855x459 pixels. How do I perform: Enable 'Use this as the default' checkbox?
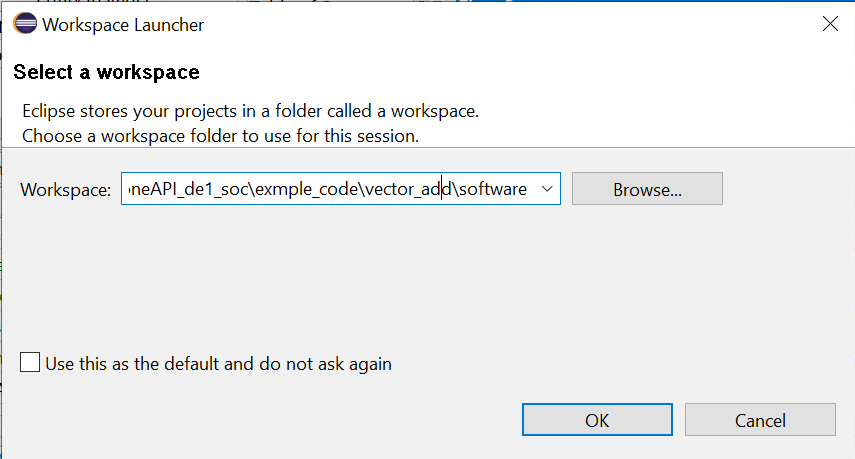point(30,363)
